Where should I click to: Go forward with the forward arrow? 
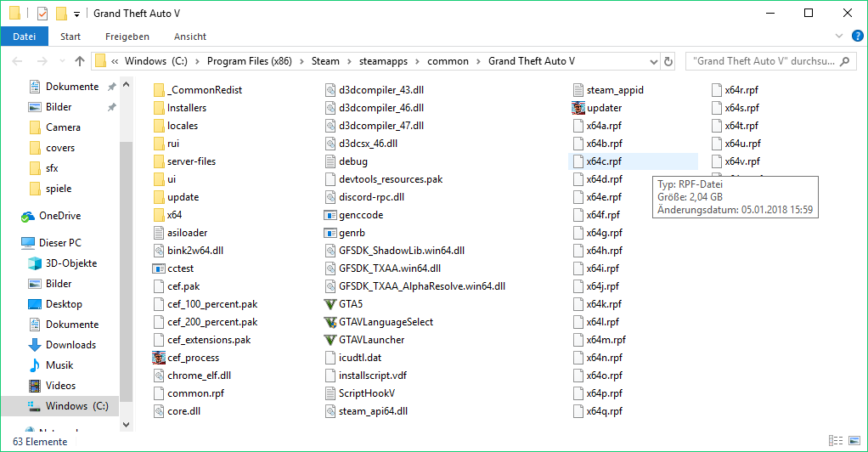[42, 61]
